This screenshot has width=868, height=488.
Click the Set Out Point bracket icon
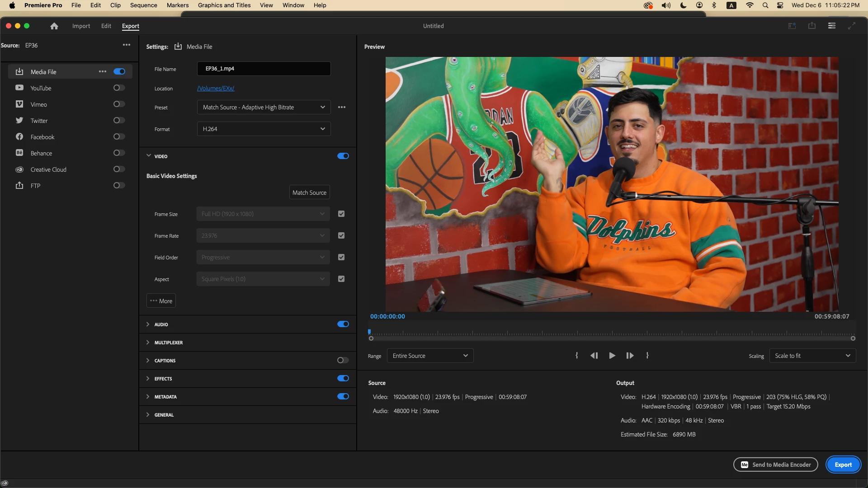pyautogui.click(x=647, y=356)
